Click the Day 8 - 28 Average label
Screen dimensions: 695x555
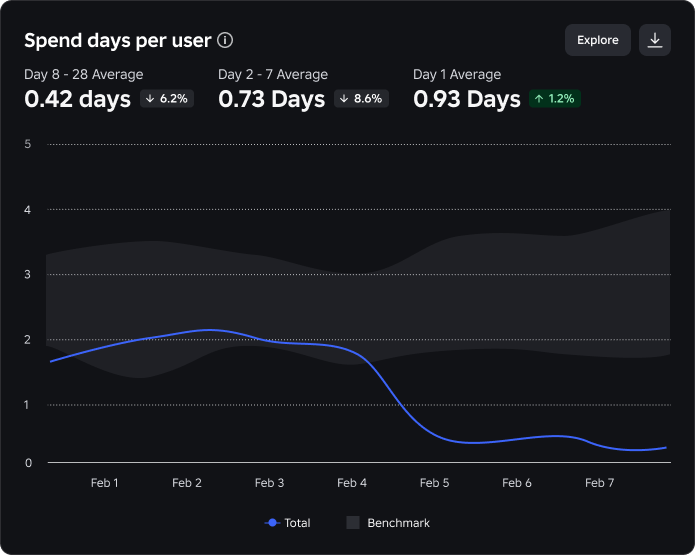coord(84,74)
